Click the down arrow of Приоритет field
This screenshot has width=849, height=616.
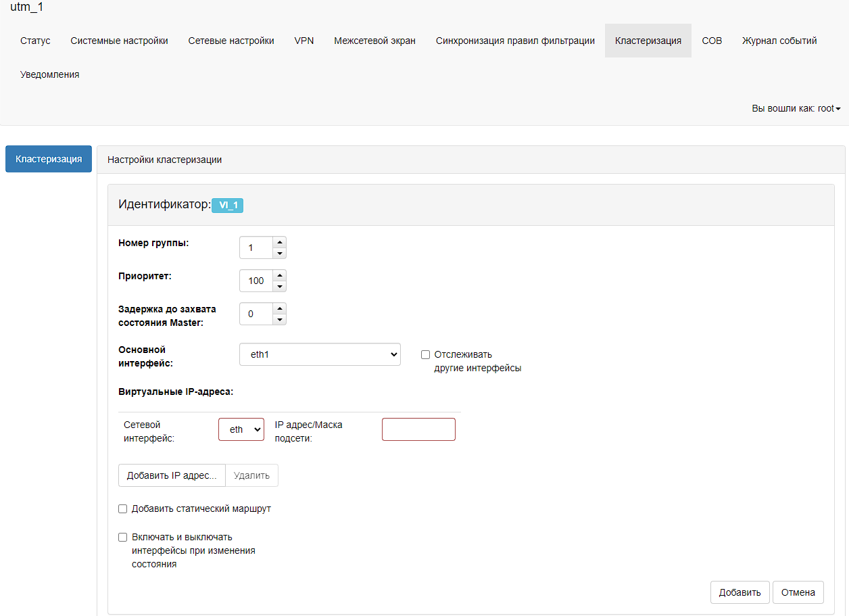[279, 287]
